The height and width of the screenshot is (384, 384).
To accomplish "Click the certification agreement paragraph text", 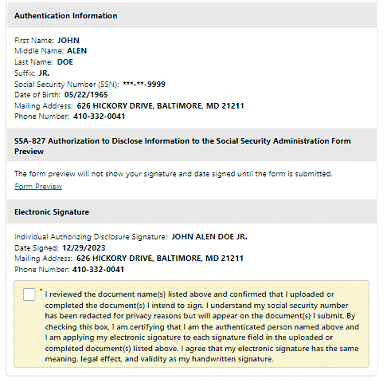I will 202,327.
